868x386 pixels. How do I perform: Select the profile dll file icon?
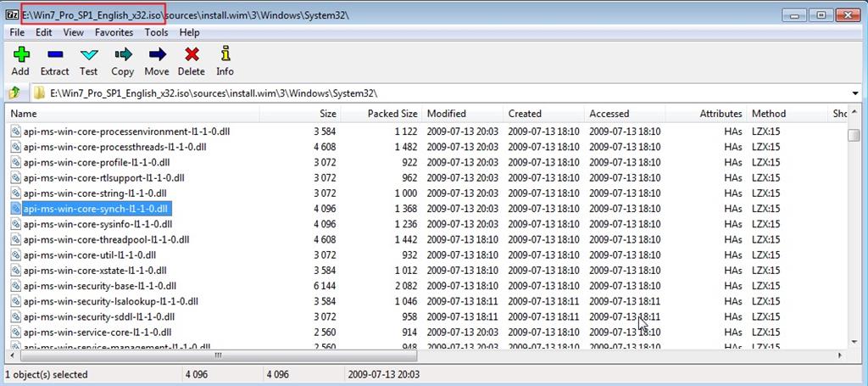(15, 163)
